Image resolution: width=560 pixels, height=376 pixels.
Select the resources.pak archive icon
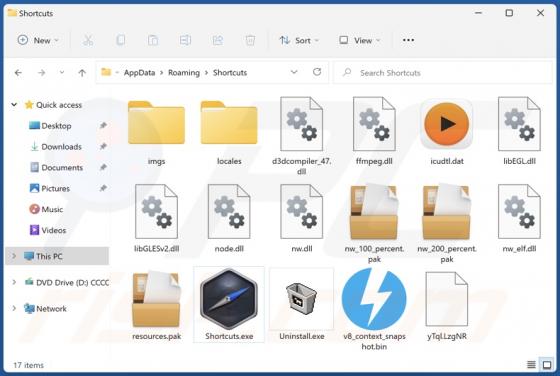click(x=156, y=299)
